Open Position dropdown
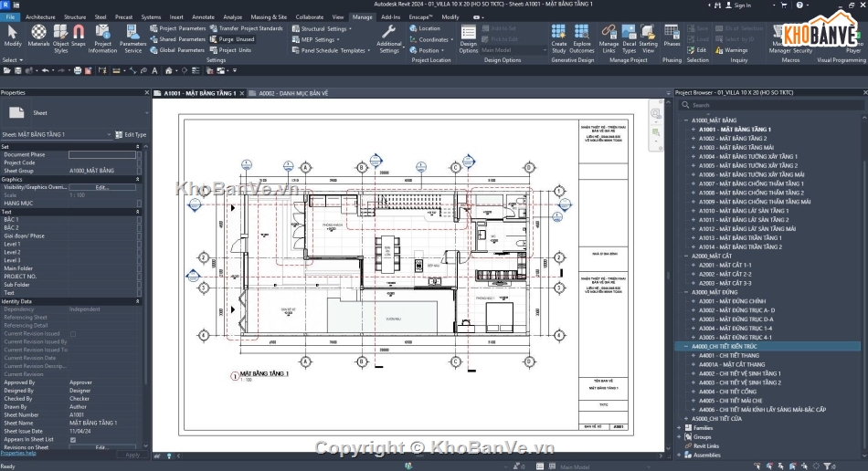This screenshot has width=868, height=471. [427, 50]
